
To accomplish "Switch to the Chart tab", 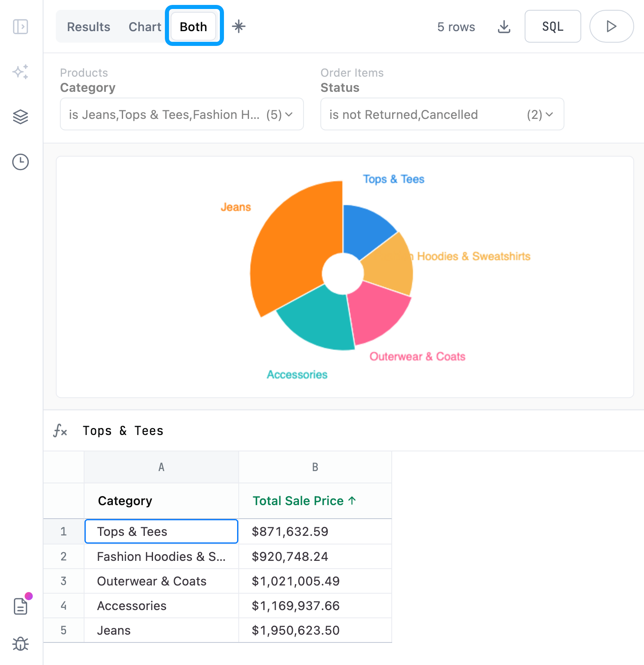I will [145, 27].
